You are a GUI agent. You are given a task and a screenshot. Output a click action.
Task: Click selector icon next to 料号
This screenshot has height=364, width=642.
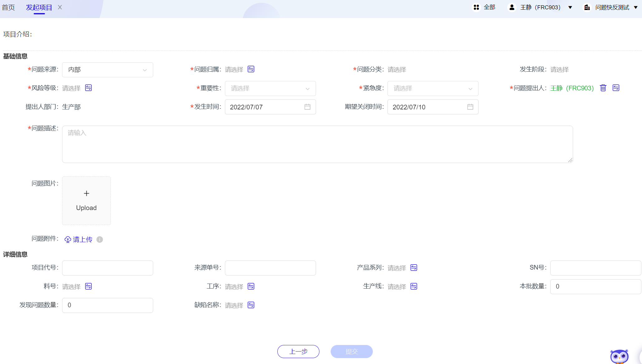[x=88, y=286]
